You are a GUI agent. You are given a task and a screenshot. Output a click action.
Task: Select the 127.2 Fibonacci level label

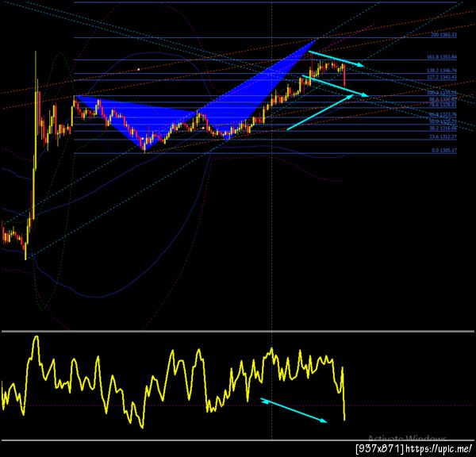click(x=442, y=77)
